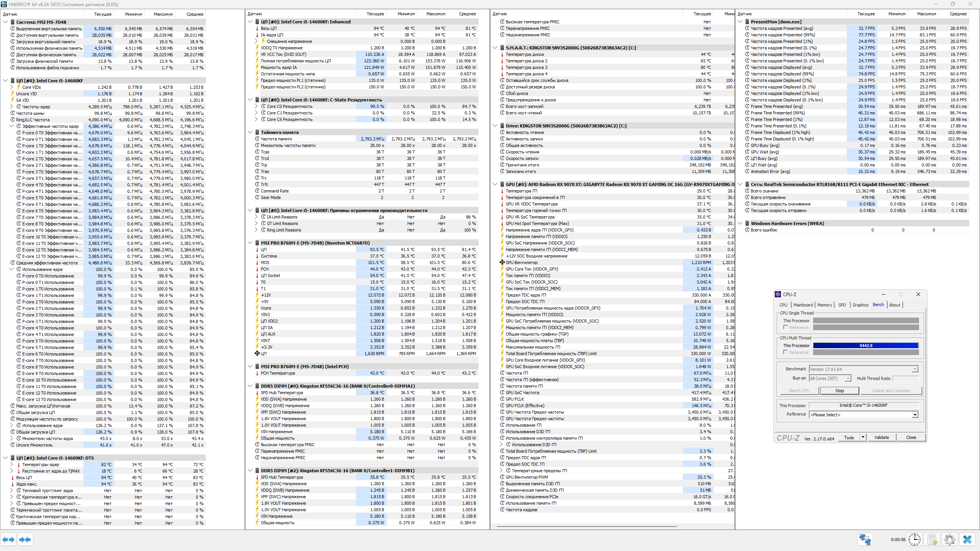Open the Memory tab in CPU-Z
980x551 pixels.
[824, 305]
